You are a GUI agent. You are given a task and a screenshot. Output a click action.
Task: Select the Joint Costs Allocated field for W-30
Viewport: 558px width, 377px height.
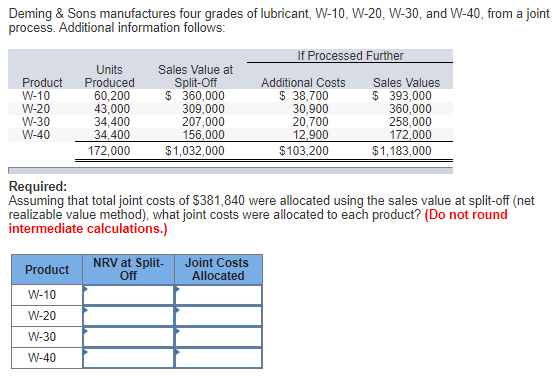point(219,337)
